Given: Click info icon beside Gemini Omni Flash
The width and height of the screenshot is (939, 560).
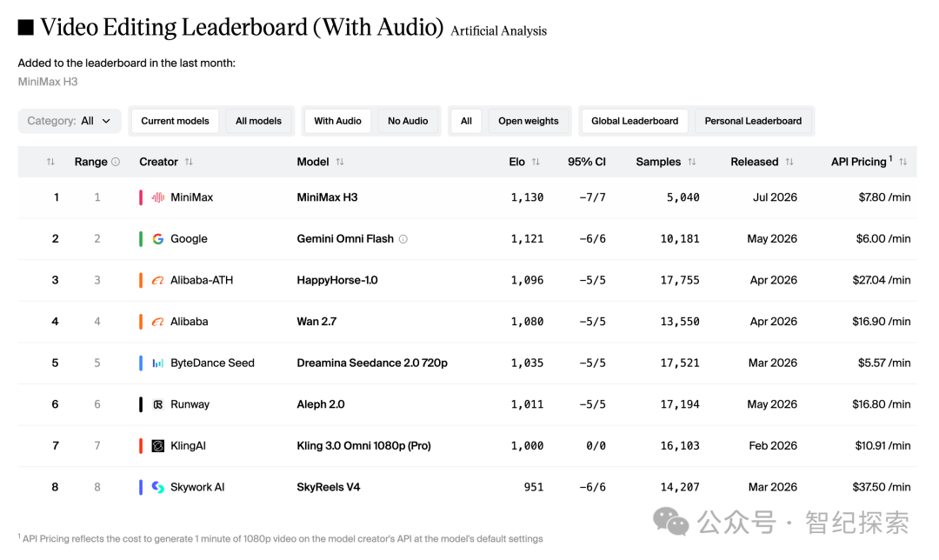Looking at the screenshot, I should (403, 239).
